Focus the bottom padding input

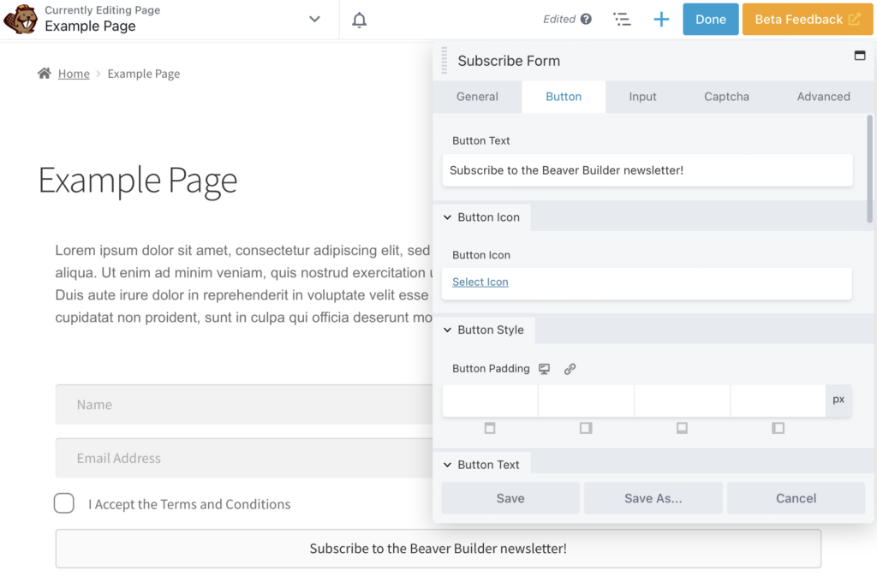(x=682, y=401)
